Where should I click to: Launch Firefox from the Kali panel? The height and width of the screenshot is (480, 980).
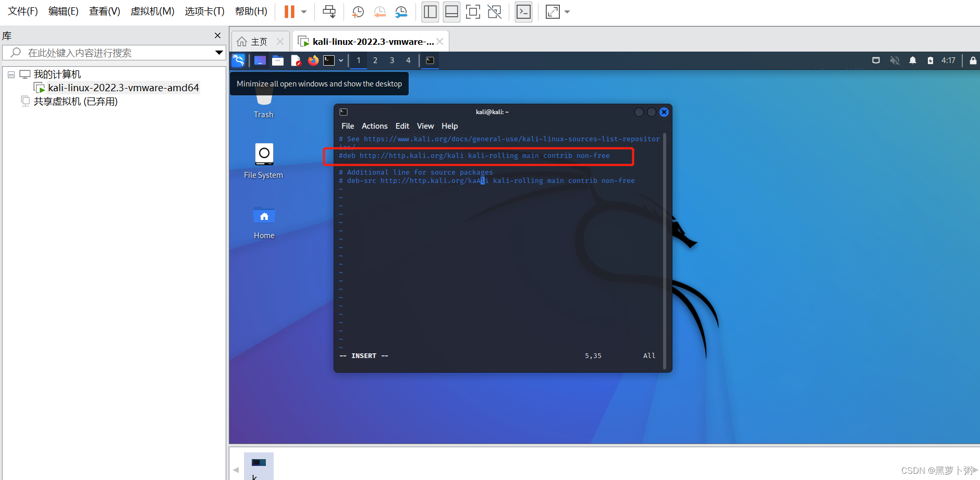(x=313, y=60)
